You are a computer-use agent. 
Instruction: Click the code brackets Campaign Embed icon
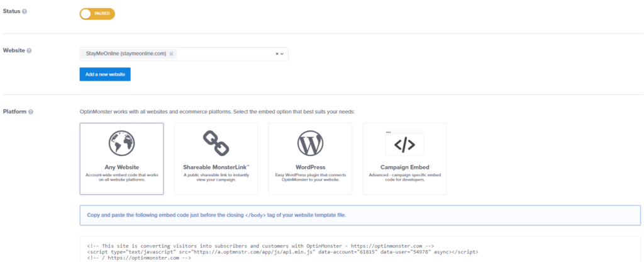pyautogui.click(x=404, y=144)
